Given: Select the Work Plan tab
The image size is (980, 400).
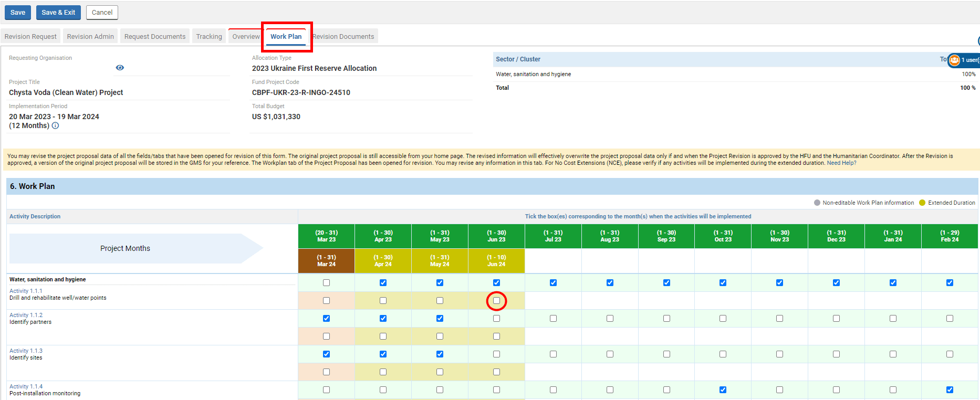Looking at the screenshot, I should 286,37.
